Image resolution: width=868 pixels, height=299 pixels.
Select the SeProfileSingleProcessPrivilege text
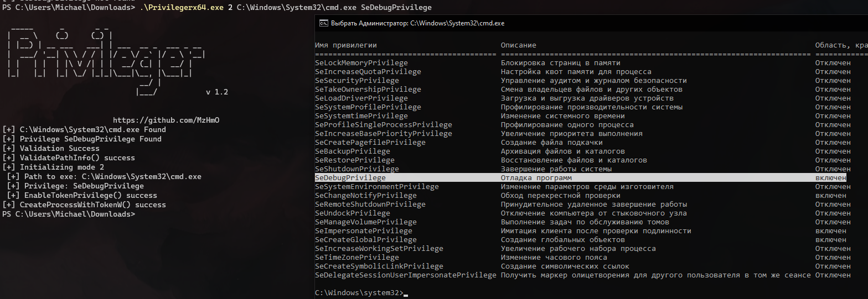[384, 125]
